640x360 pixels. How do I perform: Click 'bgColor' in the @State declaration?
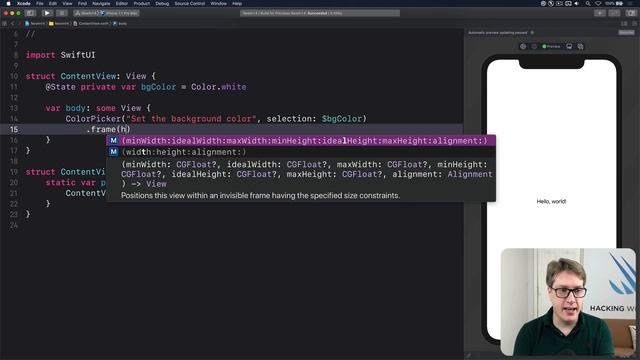(x=158, y=87)
